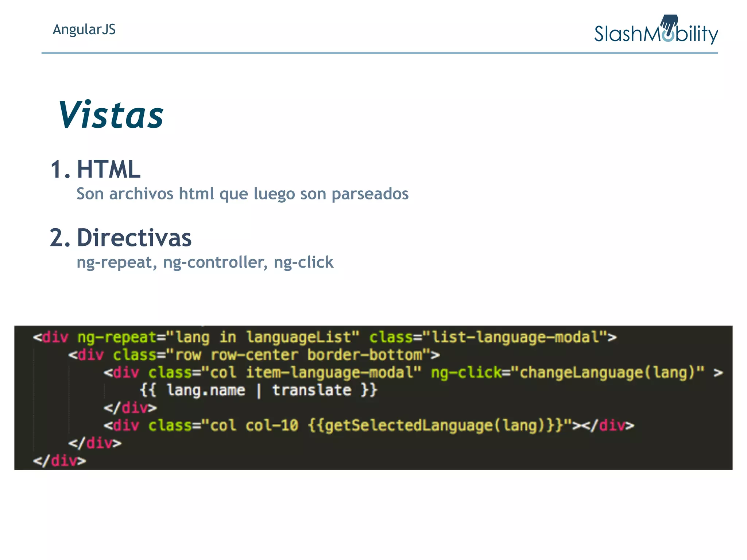
Task: Select the Vistas slide title
Action: coord(111,114)
